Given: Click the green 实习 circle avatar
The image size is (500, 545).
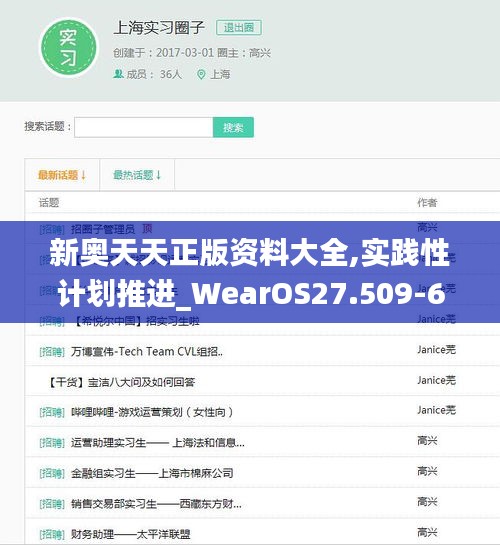Looking at the screenshot, I should (x=69, y=48).
